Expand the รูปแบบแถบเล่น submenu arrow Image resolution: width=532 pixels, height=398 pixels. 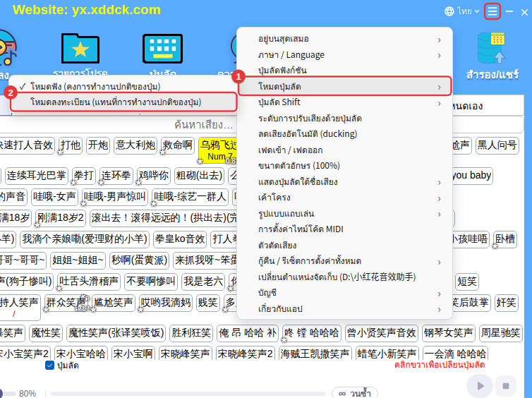[x=439, y=214]
